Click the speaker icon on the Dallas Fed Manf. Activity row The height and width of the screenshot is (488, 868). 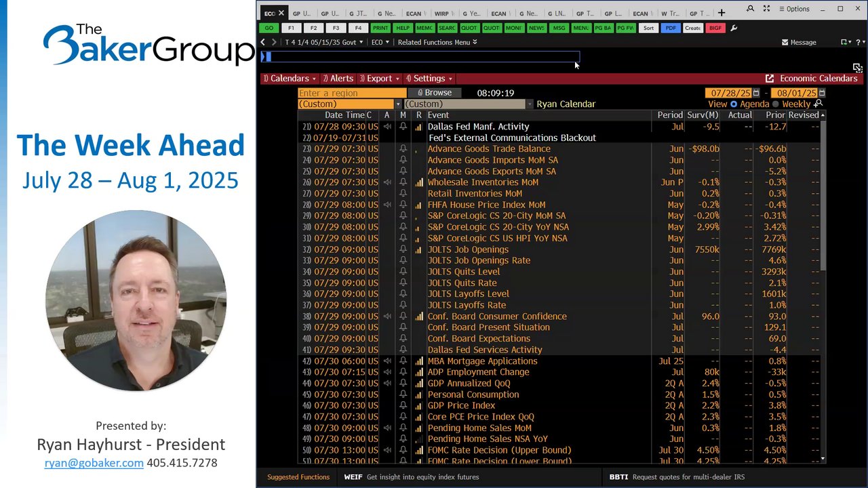coord(387,127)
